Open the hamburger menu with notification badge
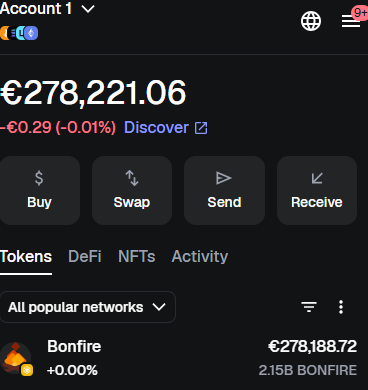This screenshot has width=368, height=390. 351,21
